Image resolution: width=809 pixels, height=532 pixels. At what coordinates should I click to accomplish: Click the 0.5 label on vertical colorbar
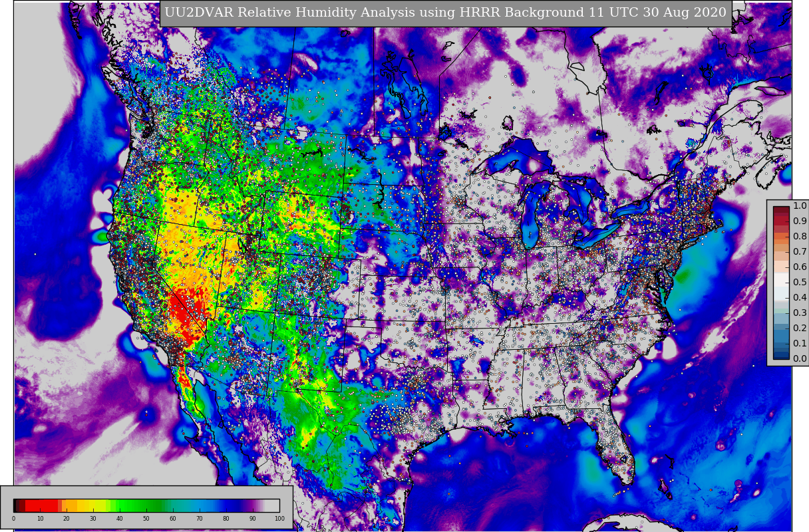[x=800, y=283]
